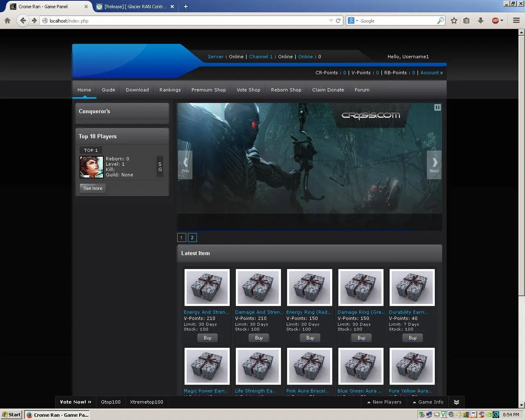Open the downloads arrow icon
This screenshot has width=525, height=420.
point(480,21)
